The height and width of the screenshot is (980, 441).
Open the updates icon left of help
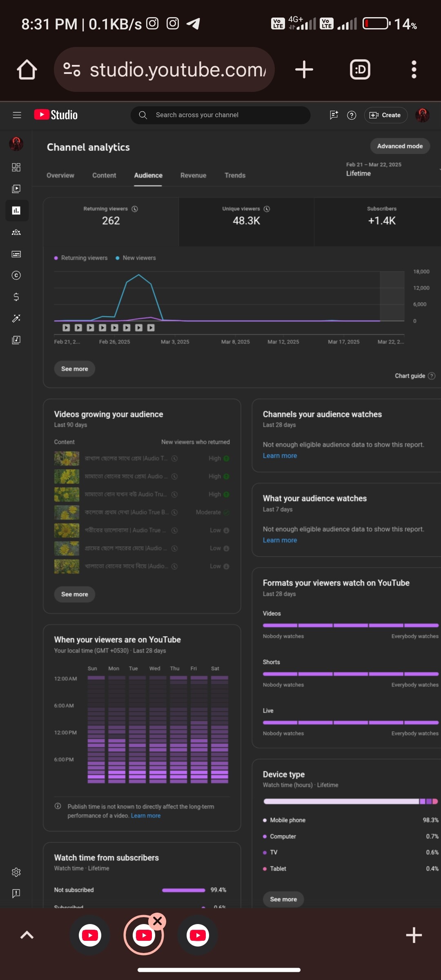point(334,115)
